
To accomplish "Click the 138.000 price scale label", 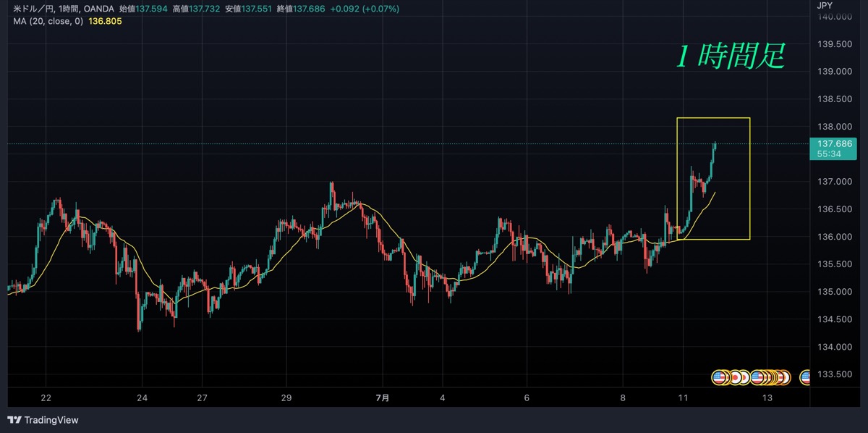I will point(833,127).
